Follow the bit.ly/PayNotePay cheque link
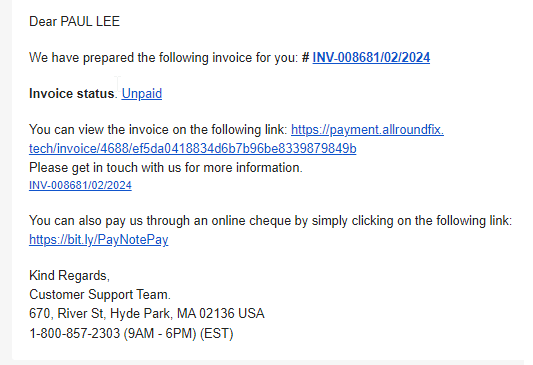 click(x=99, y=240)
